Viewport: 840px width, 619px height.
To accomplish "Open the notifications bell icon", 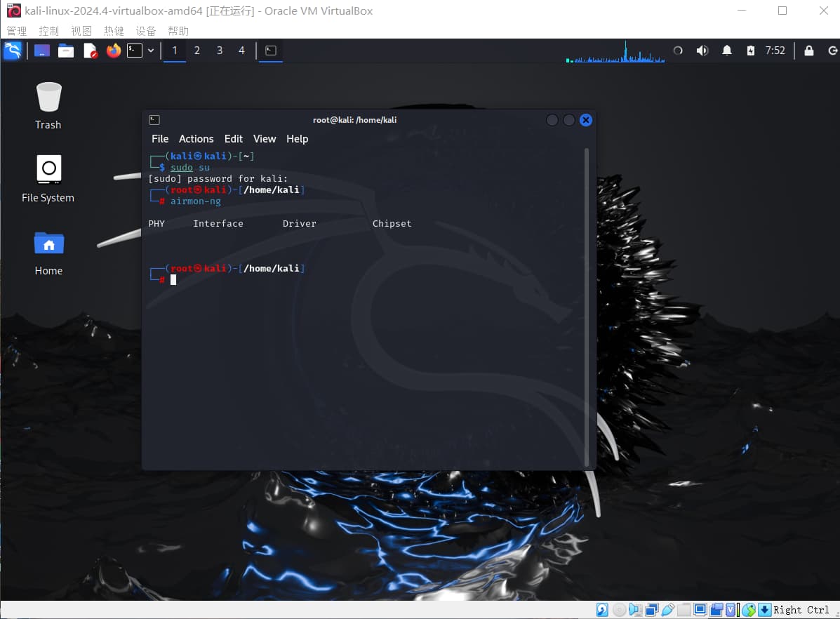I will pyautogui.click(x=726, y=51).
